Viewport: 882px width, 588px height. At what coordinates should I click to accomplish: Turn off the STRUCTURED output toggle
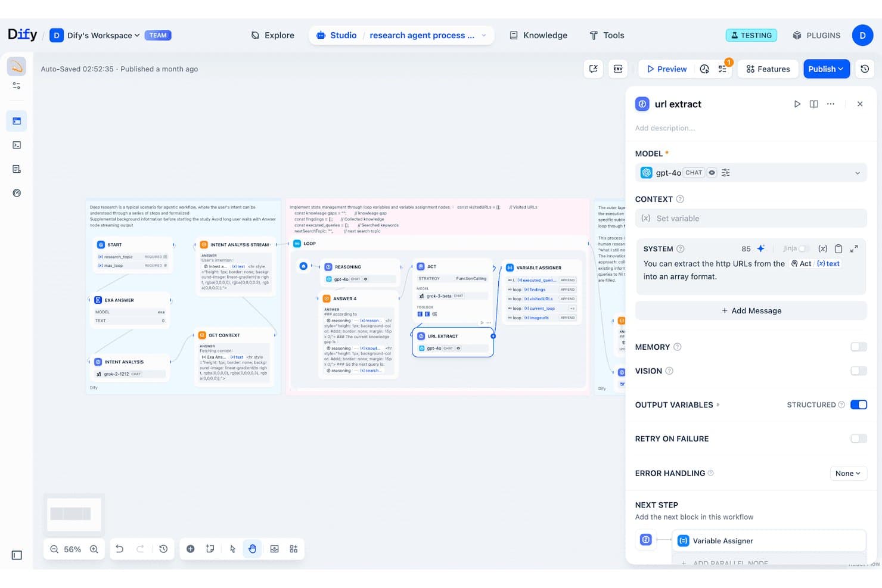[859, 405]
